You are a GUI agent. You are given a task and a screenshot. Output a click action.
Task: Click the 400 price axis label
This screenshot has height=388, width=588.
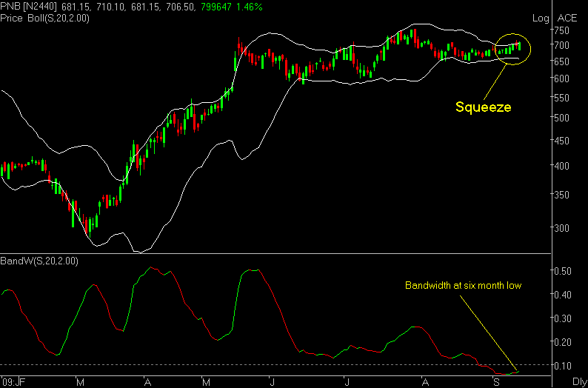click(561, 166)
